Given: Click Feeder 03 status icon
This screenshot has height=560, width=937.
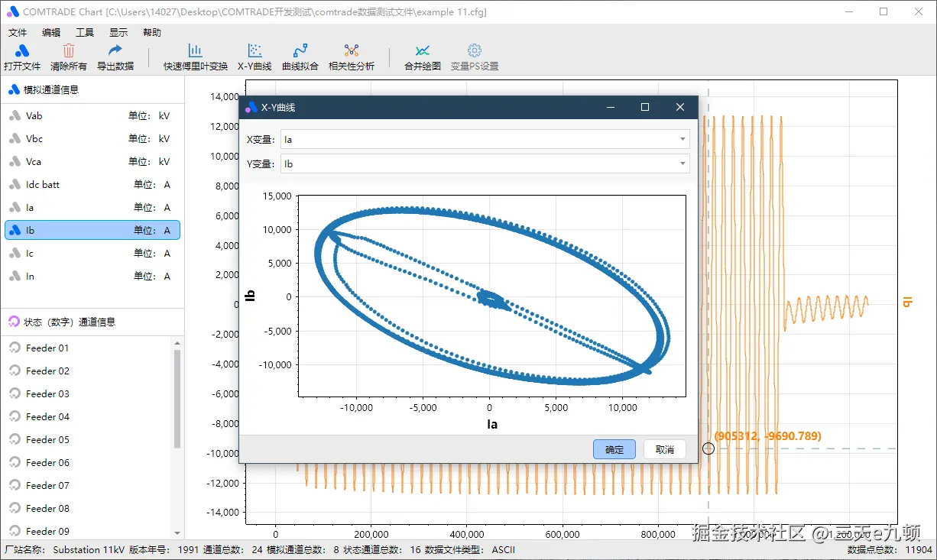Looking at the screenshot, I should 15,393.
